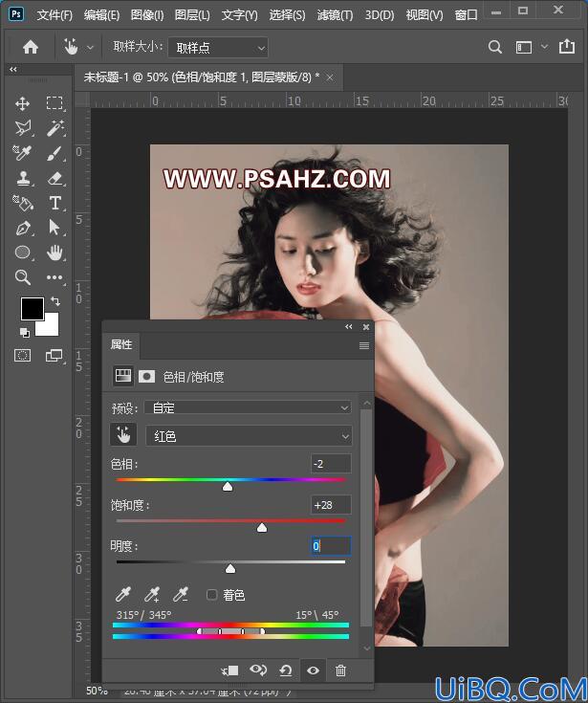The width and height of the screenshot is (588, 703).
Task: Toggle adjustment layer visibility eye icon
Action: click(313, 670)
